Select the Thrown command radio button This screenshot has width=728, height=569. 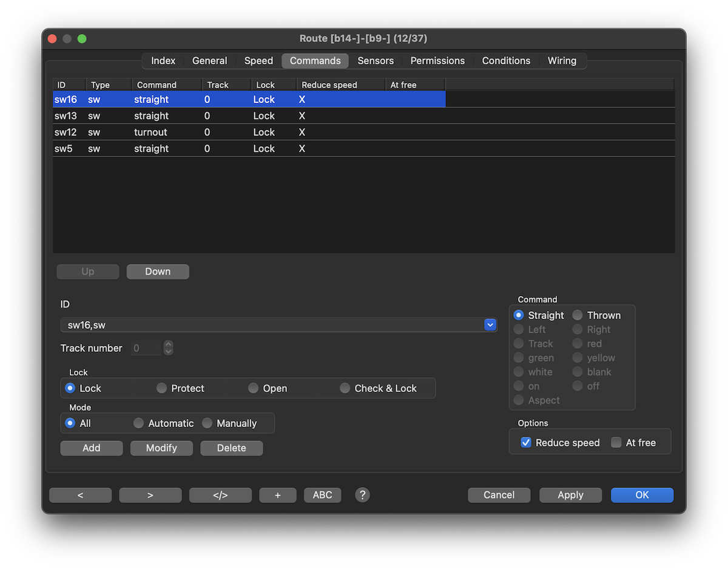coord(578,315)
